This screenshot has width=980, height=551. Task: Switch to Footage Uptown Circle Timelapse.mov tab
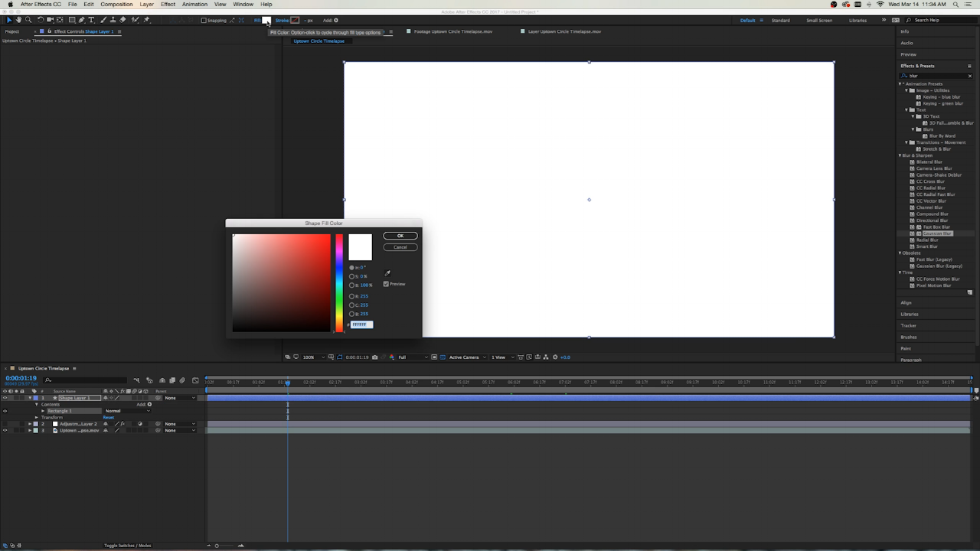pos(453,31)
